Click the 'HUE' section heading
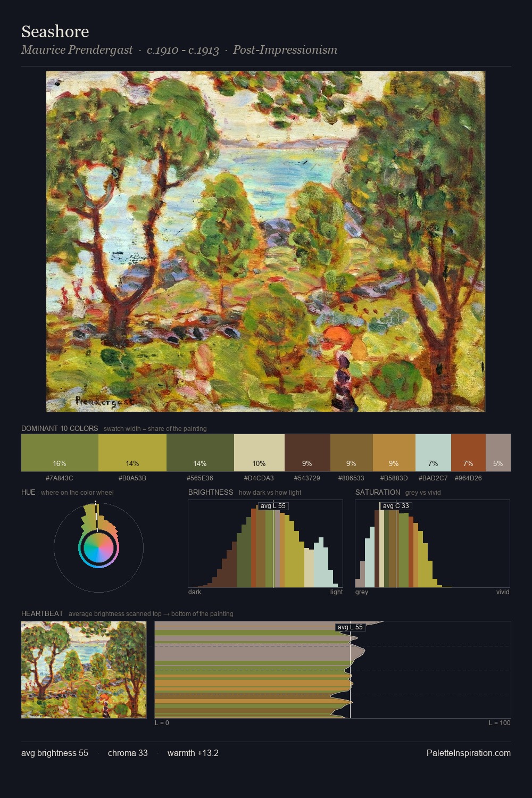This screenshot has height=798, width=532. pos(28,492)
